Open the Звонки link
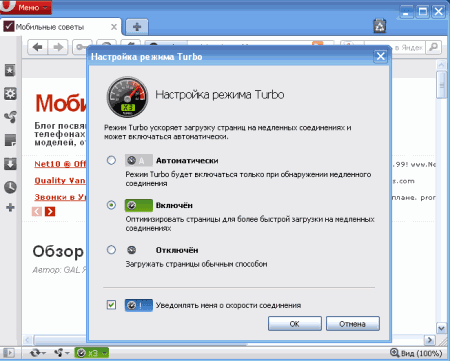Image resolution: width=450 pixels, height=361 pixels. click(x=60, y=197)
